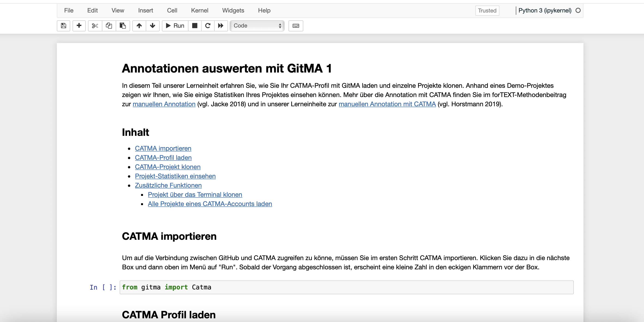Move selected cell up arrow
Image resolution: width=644 pixels, height=322 pixels.
pos(139,26)
